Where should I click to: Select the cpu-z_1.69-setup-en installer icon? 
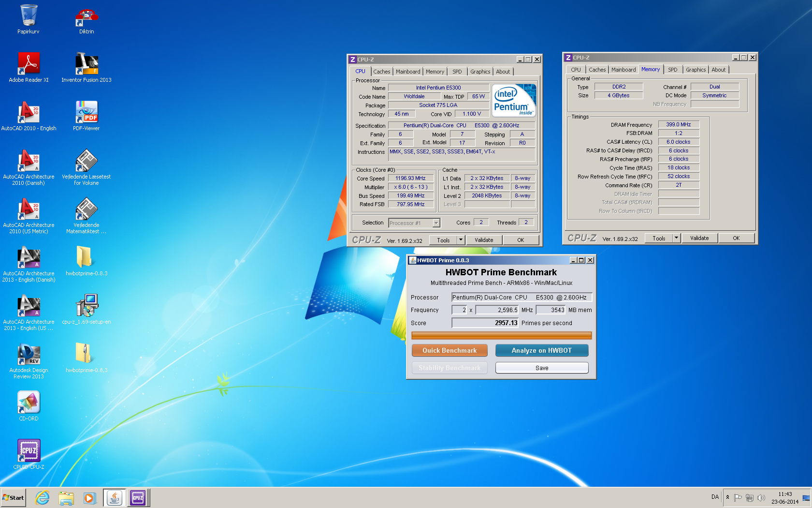pos(87,310)
